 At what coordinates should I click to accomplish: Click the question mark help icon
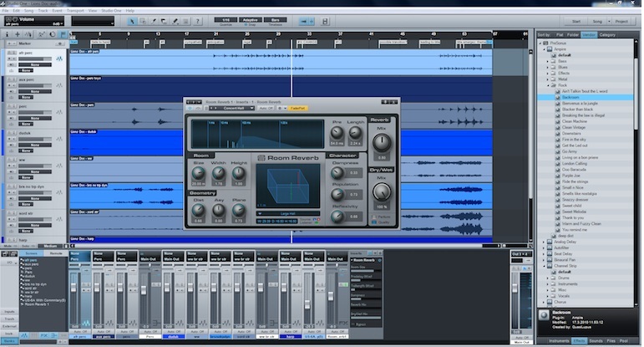[197, 21]
